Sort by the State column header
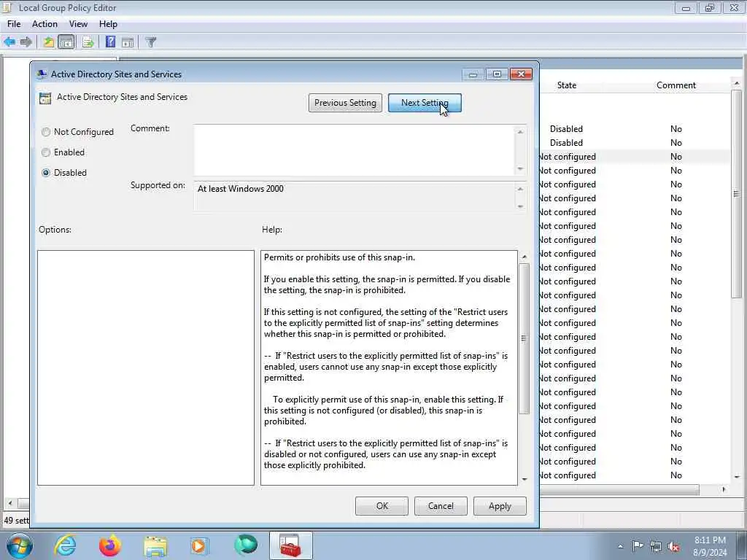The width and height of the screenshot is (747, 560). pos(566,85)
